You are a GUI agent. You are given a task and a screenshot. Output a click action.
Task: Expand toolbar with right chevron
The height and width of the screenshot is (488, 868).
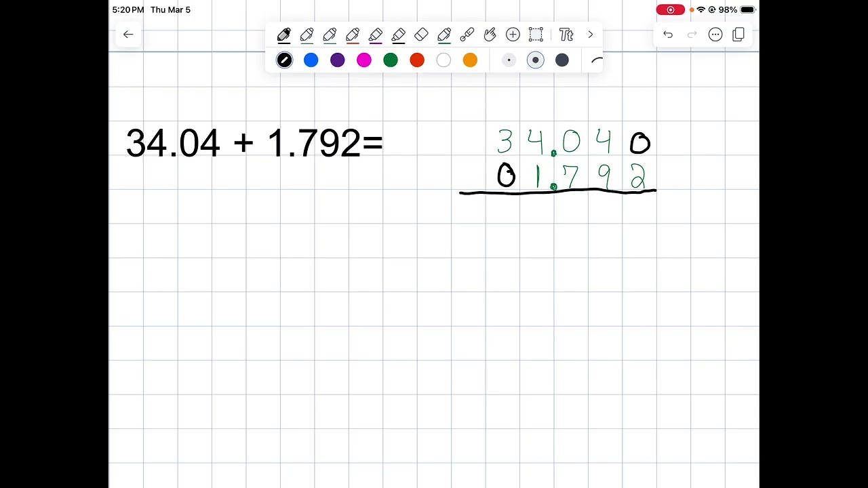point(591,35)
